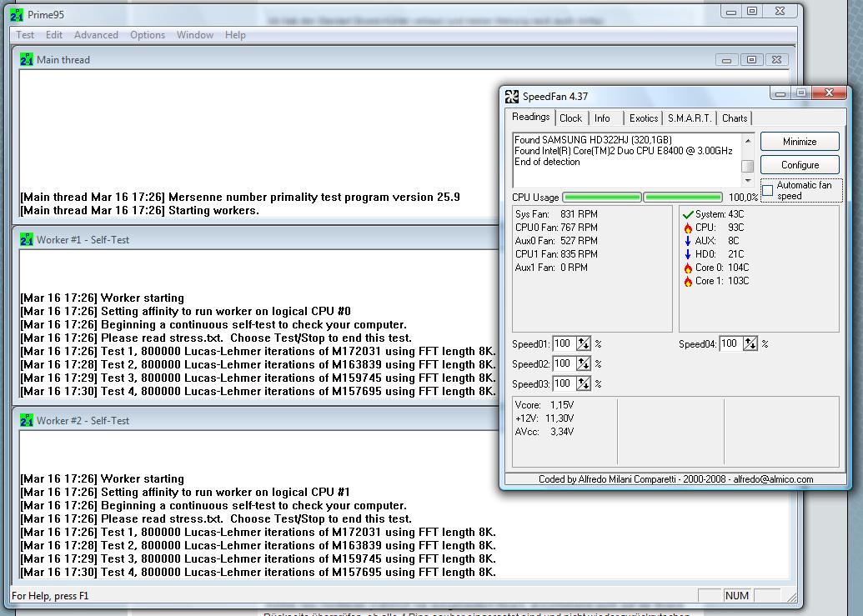The width and height of the screenshot is (863, 616).
Task: Click 'End of detection' log line
Action: click(x=547, y=162)
